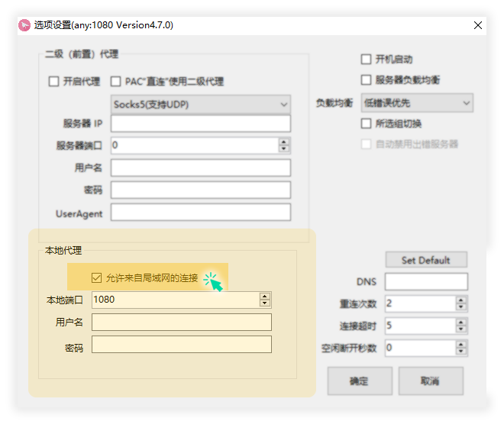Decrease 本地端口 1080 with down arrow
The width and height of the screenshot is (504, 428).
[x=264, y=303]
